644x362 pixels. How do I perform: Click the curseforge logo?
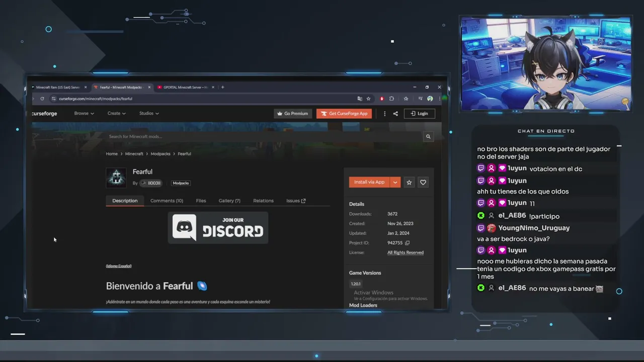point(44,114)
